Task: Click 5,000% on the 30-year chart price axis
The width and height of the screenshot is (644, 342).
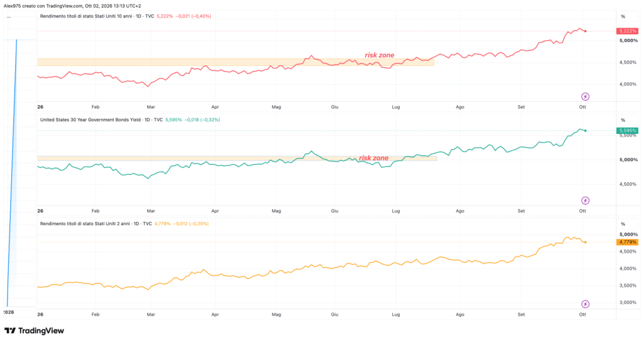Action: (x=628, y=160)
